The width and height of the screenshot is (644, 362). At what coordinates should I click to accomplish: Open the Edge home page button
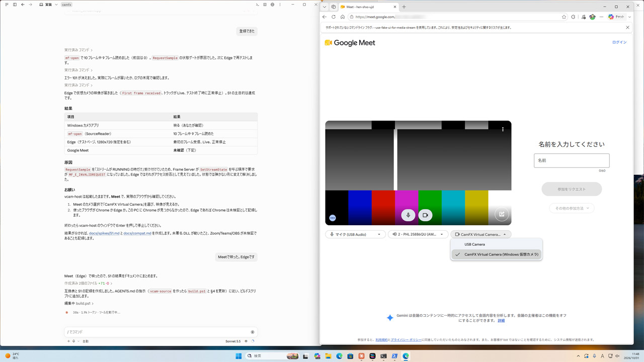coord(342,17)
